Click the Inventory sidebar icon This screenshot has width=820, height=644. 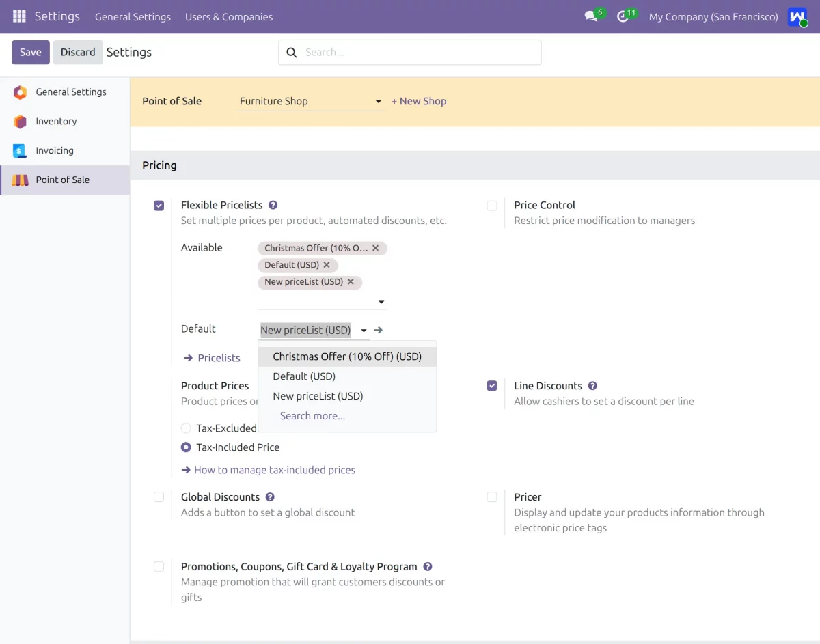tap(20, 122)
